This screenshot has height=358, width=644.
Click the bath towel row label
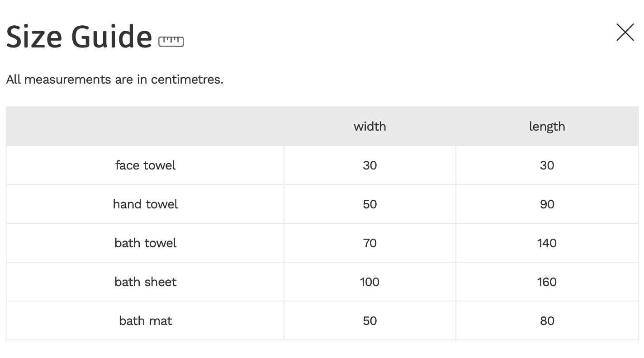pyautogui.click(x=145, y=243)
